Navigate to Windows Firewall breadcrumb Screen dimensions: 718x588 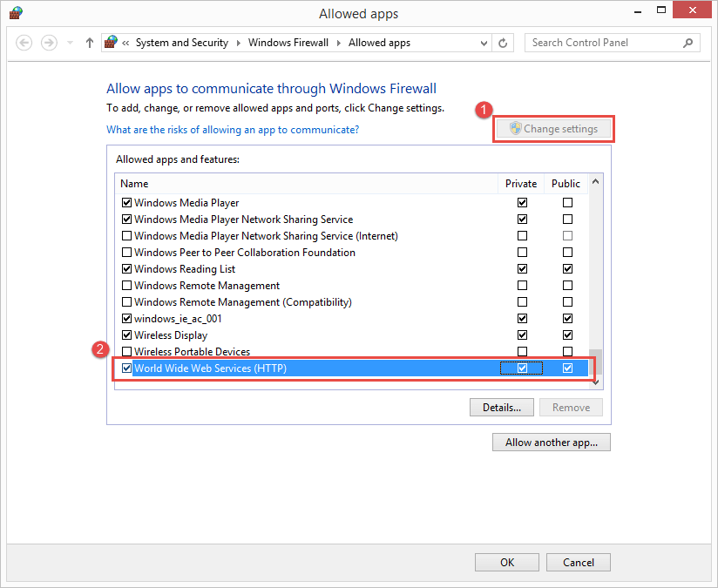(x=288, y=43)
